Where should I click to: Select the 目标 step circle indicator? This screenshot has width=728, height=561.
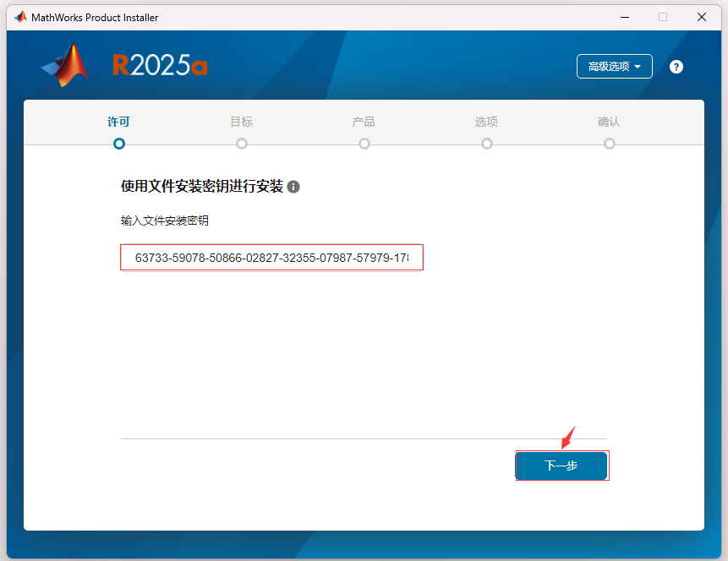coord(241,144)
